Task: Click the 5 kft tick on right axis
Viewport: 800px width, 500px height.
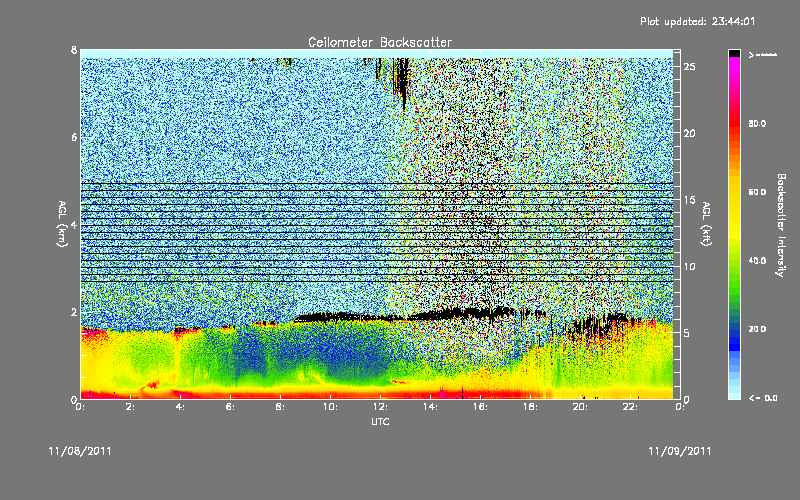Action: point(687,333)
